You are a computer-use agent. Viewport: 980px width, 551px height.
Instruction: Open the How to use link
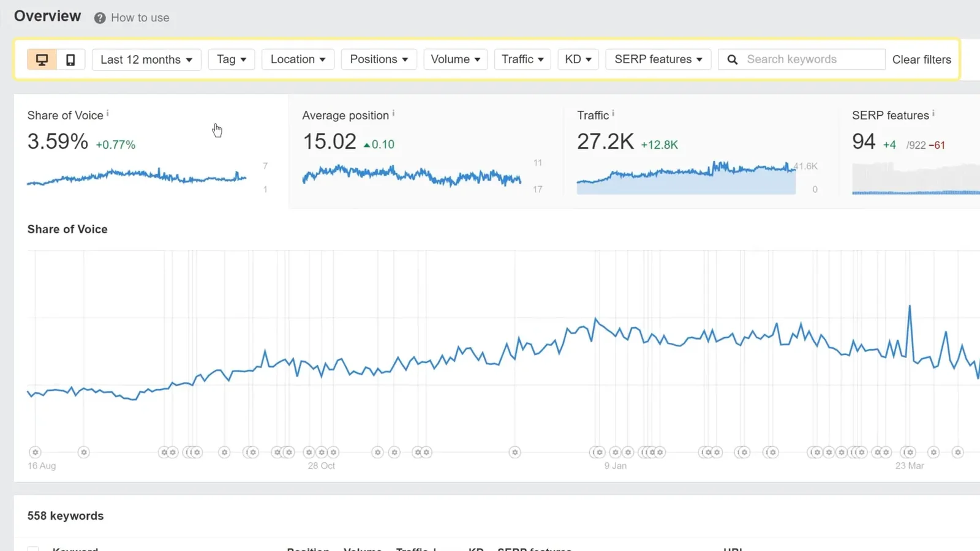point(140,18)
